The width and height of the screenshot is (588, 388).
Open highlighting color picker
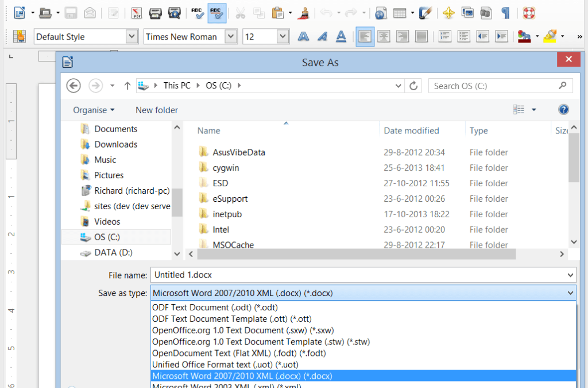click(x=562, y=37)
